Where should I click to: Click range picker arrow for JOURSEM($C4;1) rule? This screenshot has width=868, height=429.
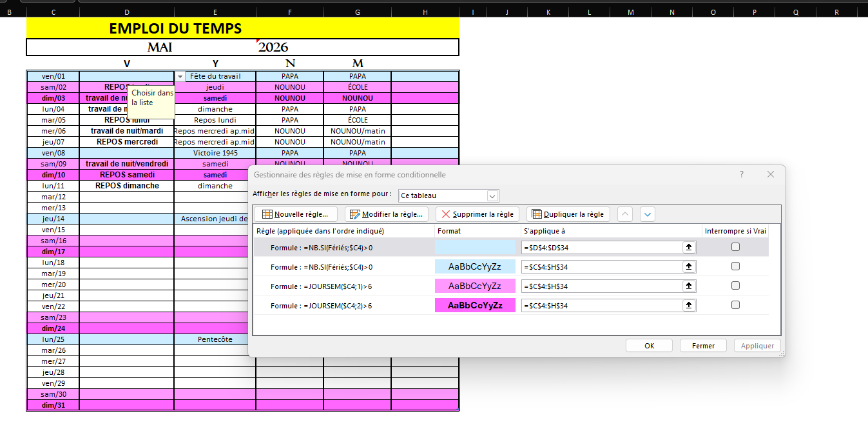point(689,286)
